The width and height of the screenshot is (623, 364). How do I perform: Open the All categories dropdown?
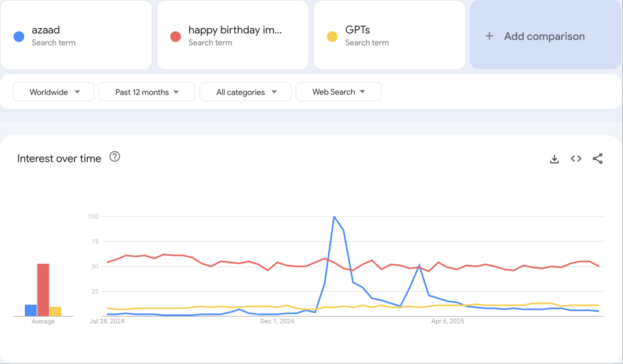pyautogui.click(x=246, y=92)
